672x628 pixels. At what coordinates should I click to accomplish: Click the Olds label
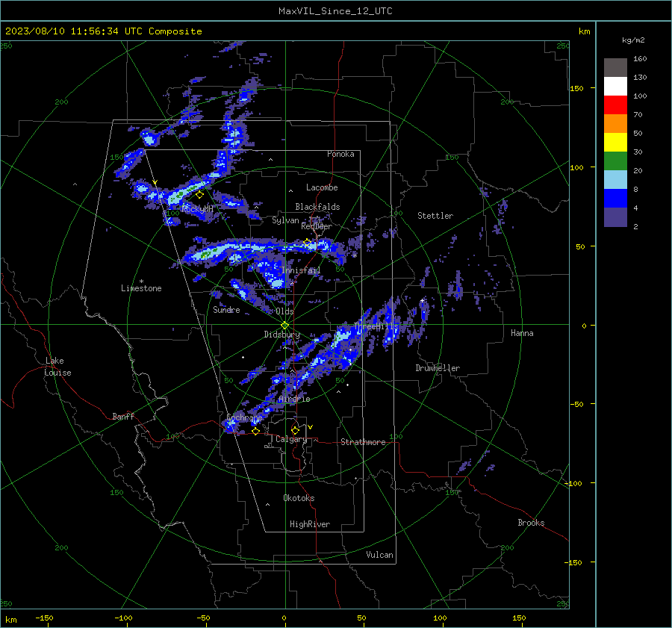pyautogui.click(x=284, y=311)
